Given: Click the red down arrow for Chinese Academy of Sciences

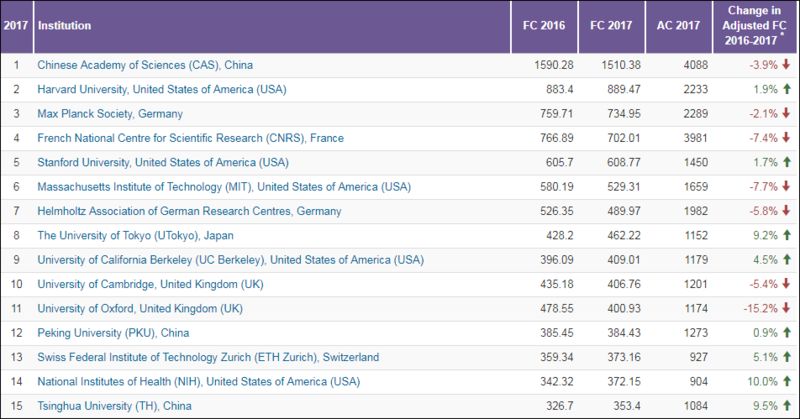Looking at the screenshot, I should coord(786,65).
